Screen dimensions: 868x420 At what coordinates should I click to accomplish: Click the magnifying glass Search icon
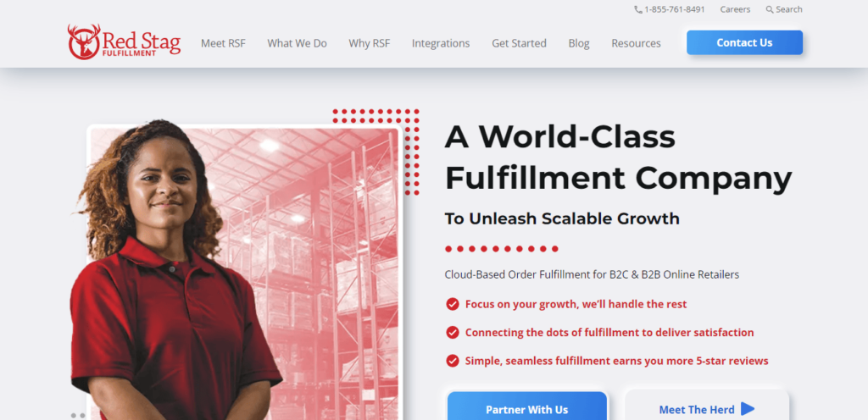pyautogui.click(x=770, y=9)
